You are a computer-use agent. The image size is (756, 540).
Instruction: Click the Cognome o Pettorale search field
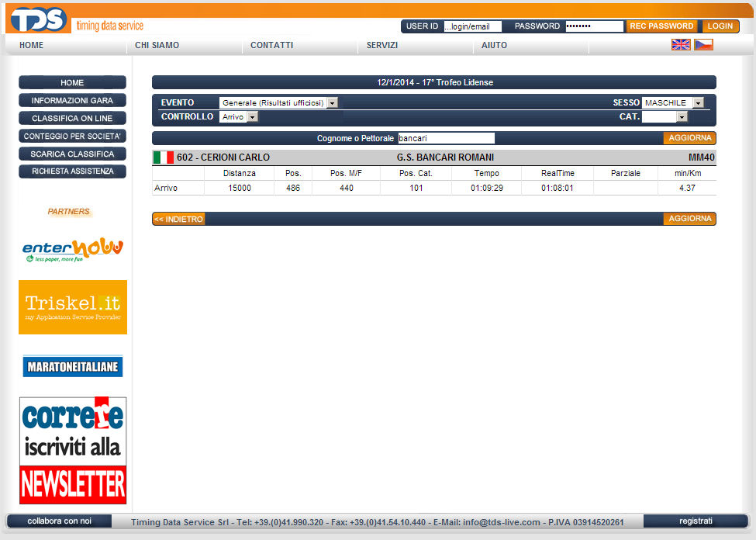(x=446, y=138)
